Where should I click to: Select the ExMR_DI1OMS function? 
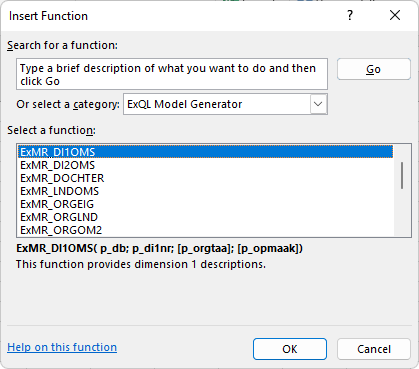point(205,152)
